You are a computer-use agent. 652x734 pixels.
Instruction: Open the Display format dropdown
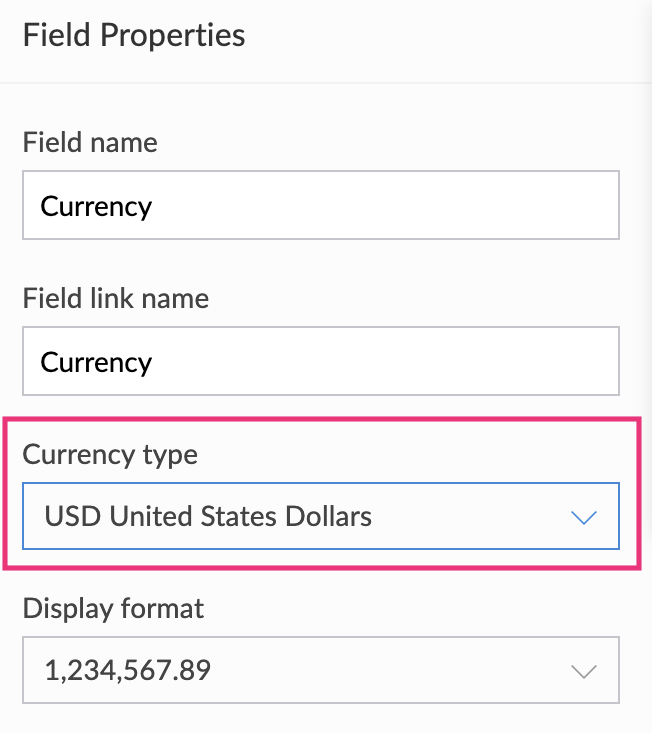pos(320,670)
